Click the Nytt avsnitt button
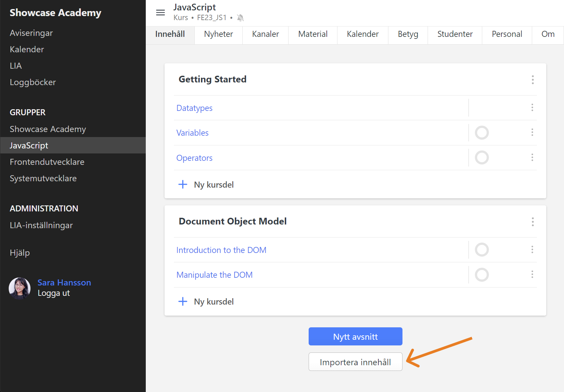Image resolution: width=564 pixels, height=392 pixels. tap(355, 336)
